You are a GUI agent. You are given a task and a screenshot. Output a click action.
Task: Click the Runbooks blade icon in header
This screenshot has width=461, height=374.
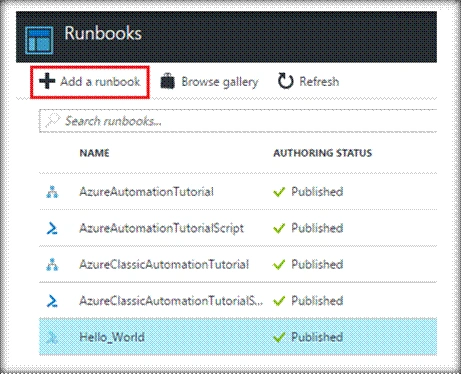click(39, 40)
